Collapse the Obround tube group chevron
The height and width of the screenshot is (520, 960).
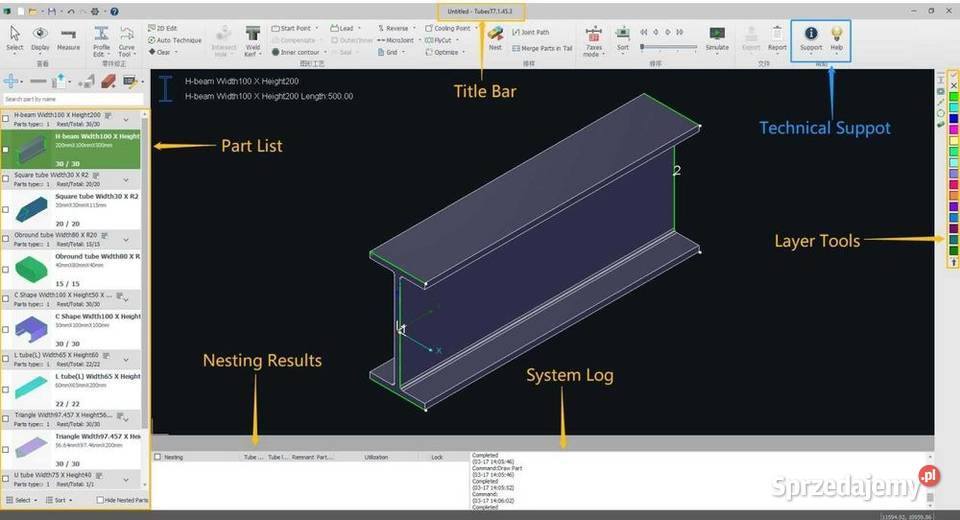coord(126,239)
